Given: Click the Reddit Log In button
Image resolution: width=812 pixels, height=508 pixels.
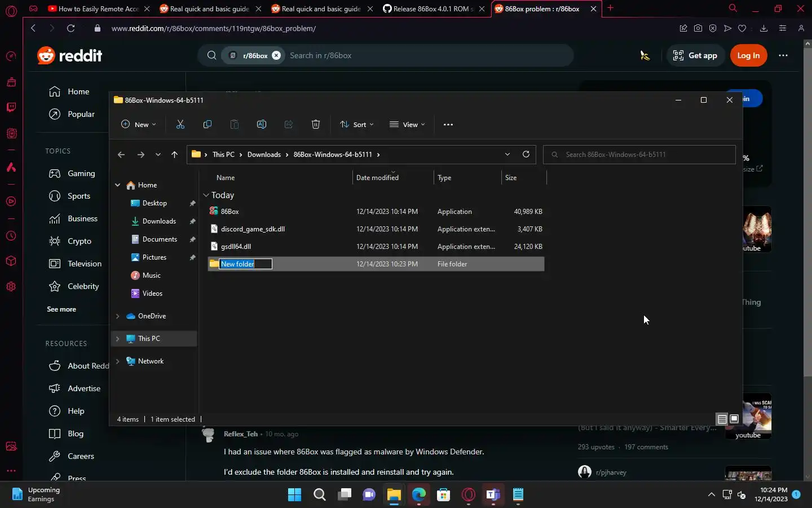Looking at the screenshot, I should [748, 55].
